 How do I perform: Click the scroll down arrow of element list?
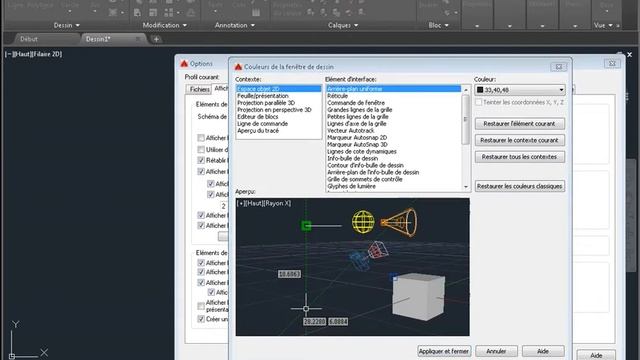click(466, 187)
